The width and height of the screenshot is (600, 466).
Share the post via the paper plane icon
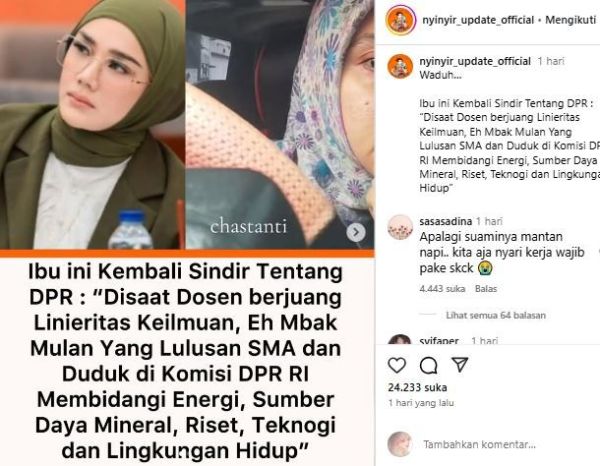tap(460, 365)
